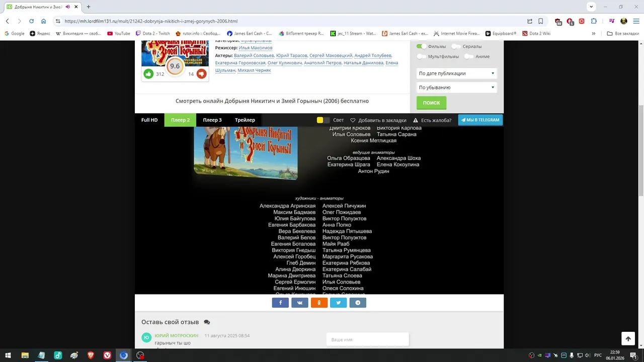Open Windows Start menu
The width and height of the screenshot is (644, 362).
tap(8, 355)
